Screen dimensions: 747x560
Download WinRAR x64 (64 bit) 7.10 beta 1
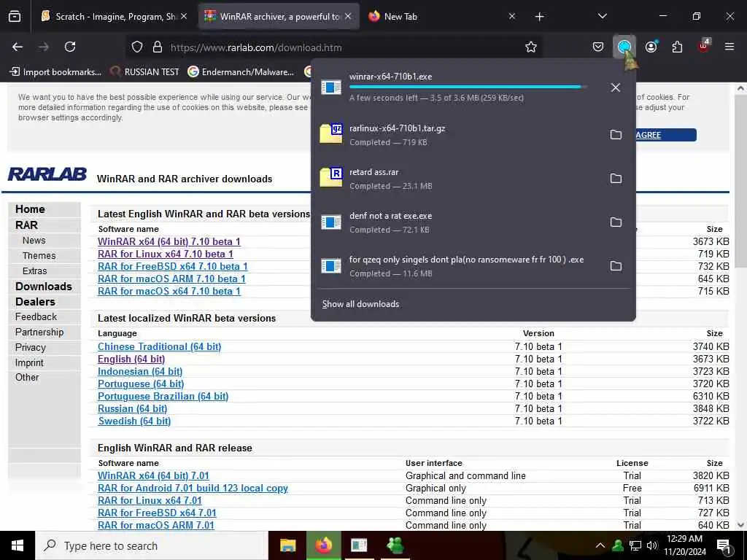coord(169,241)
